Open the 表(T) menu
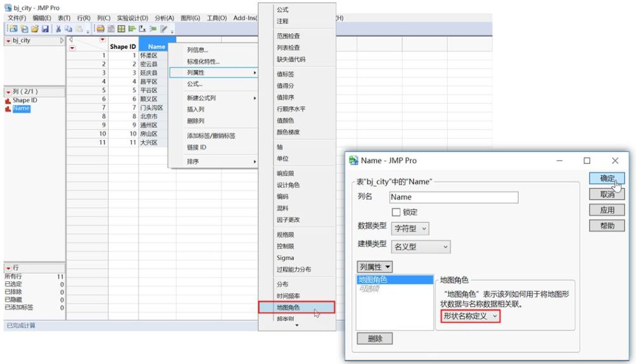This screenshot has width=636, height=364. [x=64, y=18]
